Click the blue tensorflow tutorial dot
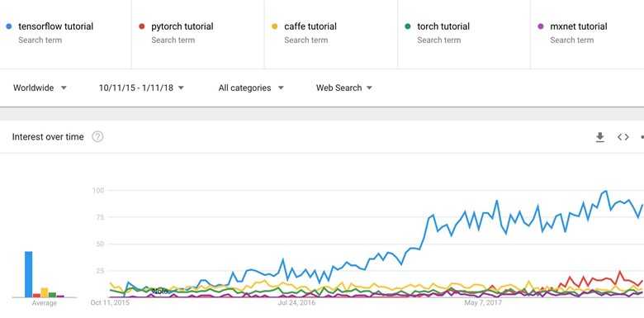The image size is (644, 318). coord(8,26)
